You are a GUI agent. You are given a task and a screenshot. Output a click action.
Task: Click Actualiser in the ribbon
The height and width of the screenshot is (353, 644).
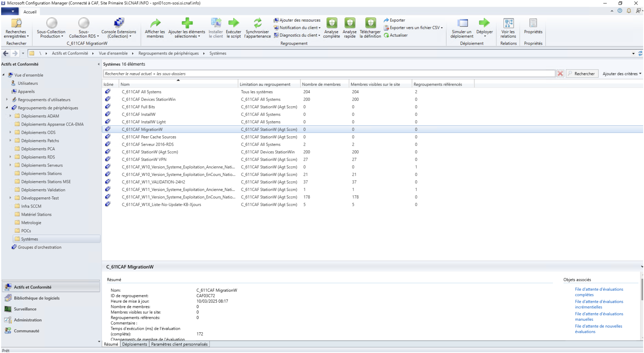click(x=395, y=35)
